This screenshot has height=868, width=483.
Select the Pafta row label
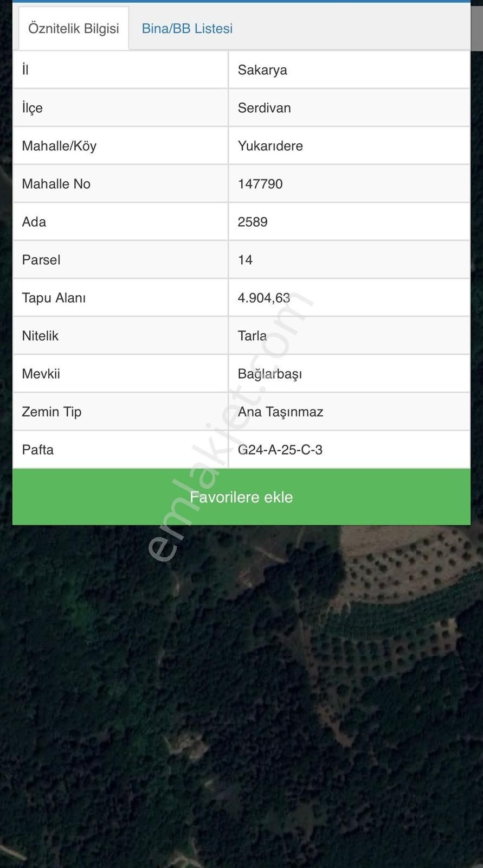pyautogui.click(x=37, y=449)
